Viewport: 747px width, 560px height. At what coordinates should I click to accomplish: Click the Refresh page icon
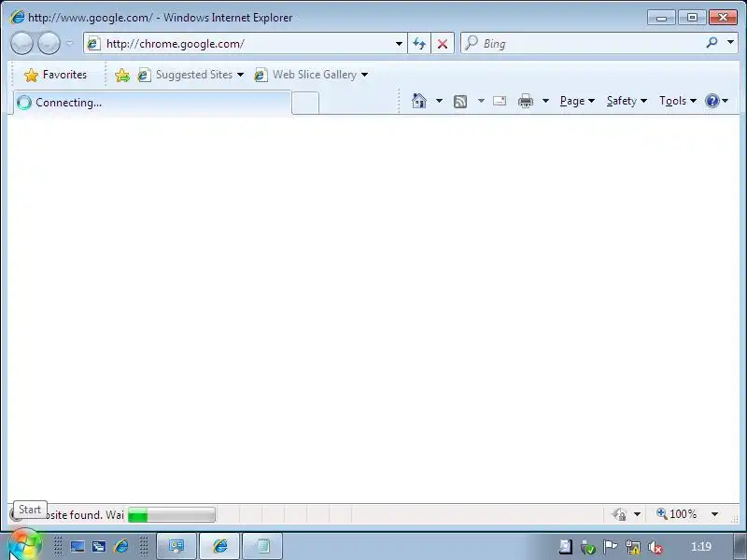point(419,44)
